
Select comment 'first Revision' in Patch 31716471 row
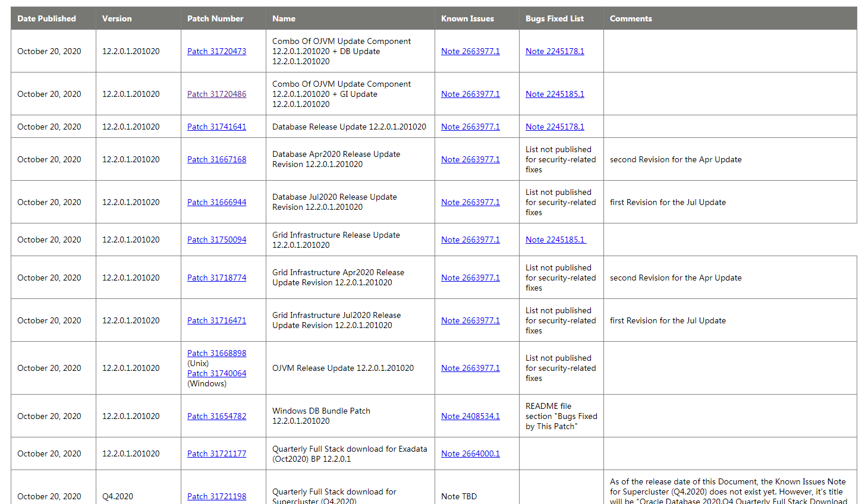click(668, 320)
